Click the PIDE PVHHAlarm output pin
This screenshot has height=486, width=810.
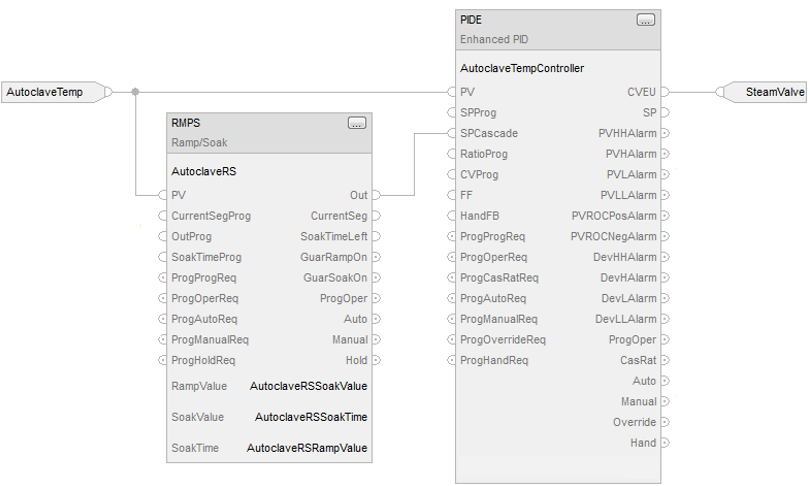tap(665, 133)
